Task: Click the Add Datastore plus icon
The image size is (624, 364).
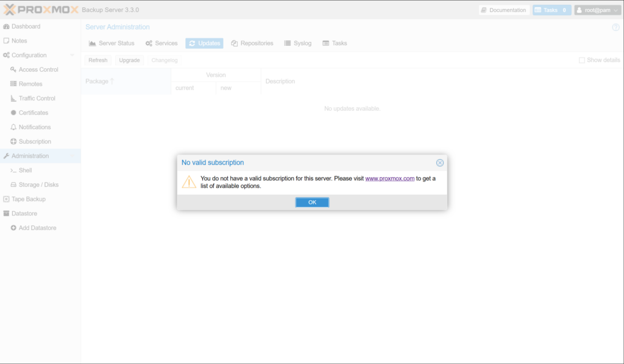Action: pos(13,228)
